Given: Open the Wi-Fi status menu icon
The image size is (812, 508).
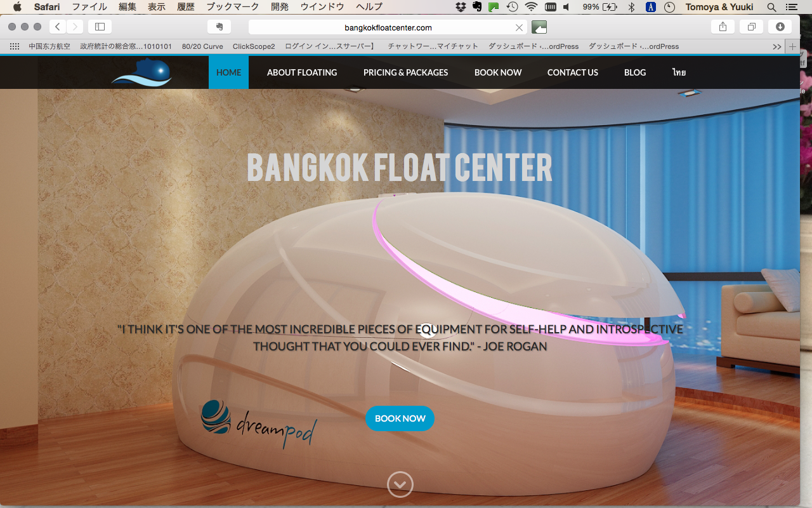Looking at the screenshot, I should coord(531,7).
